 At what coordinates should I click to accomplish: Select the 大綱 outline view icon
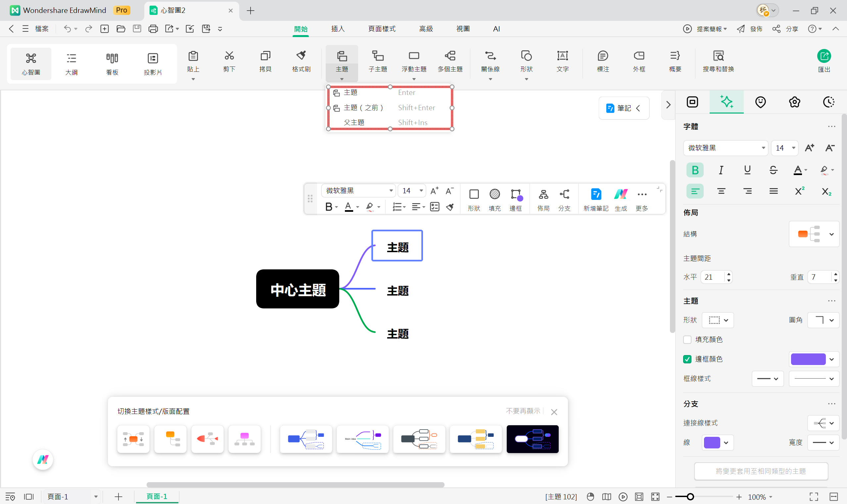(71, 63)
